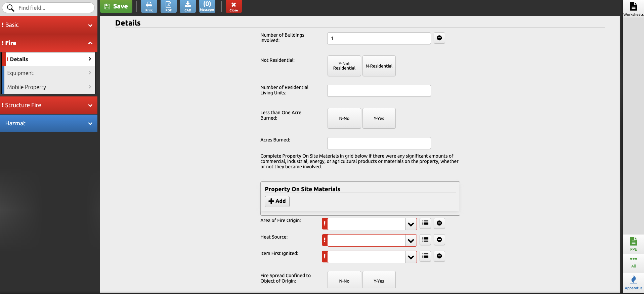Viewport: 644px width, 294px height.
Task: Open the PPE worksheet icon
Action: point(633,244)
